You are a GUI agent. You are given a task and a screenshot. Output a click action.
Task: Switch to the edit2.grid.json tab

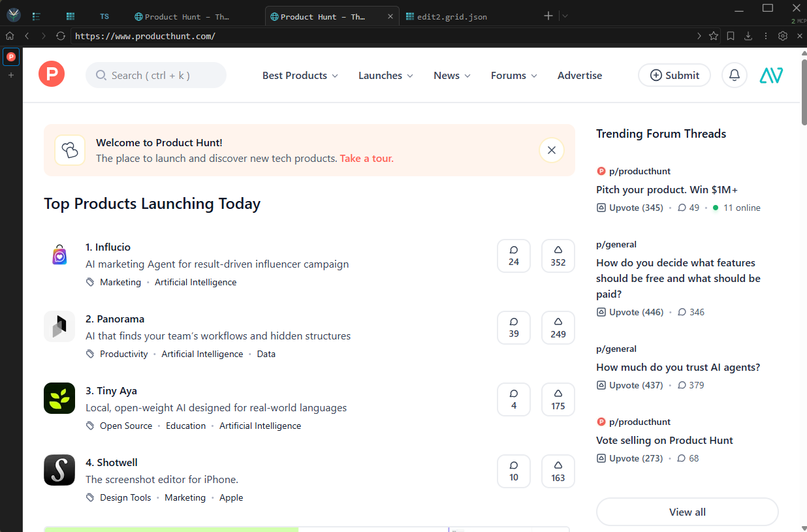click(x=447, y=16)
